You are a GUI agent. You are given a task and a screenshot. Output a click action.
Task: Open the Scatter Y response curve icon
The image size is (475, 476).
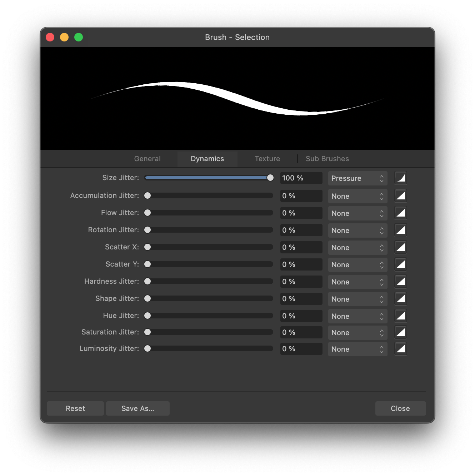click(401, 264)
